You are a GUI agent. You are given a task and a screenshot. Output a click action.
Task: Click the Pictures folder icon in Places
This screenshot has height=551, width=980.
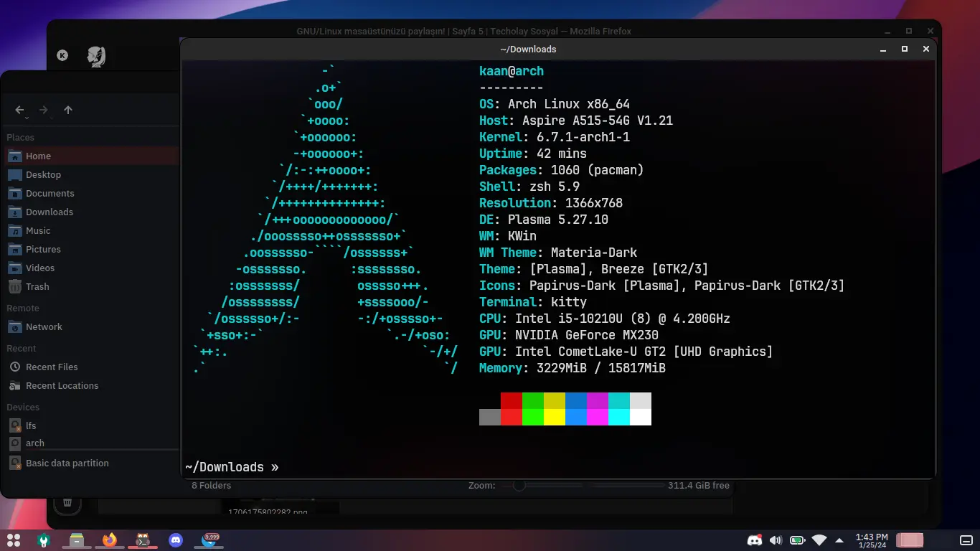(x=14, y=249)
